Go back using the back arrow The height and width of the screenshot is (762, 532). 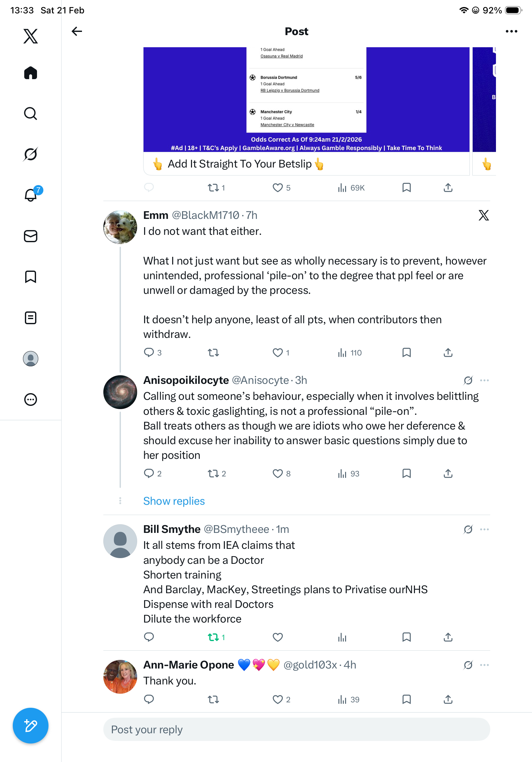click(77, 31)
